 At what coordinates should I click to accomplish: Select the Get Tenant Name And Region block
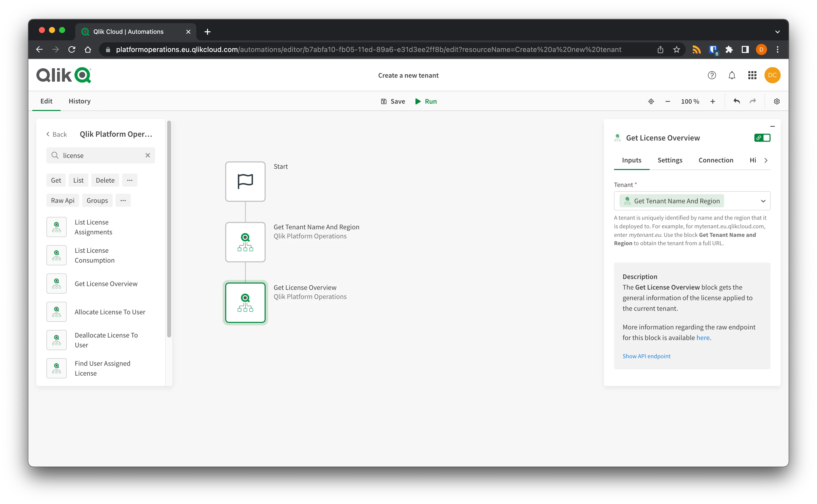[x=245, y=242]
